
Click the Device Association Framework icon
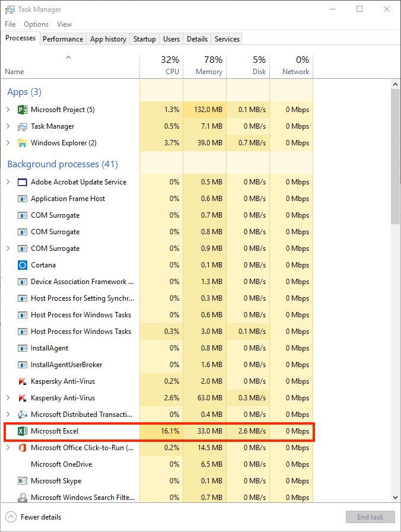[x=23, y=282]
